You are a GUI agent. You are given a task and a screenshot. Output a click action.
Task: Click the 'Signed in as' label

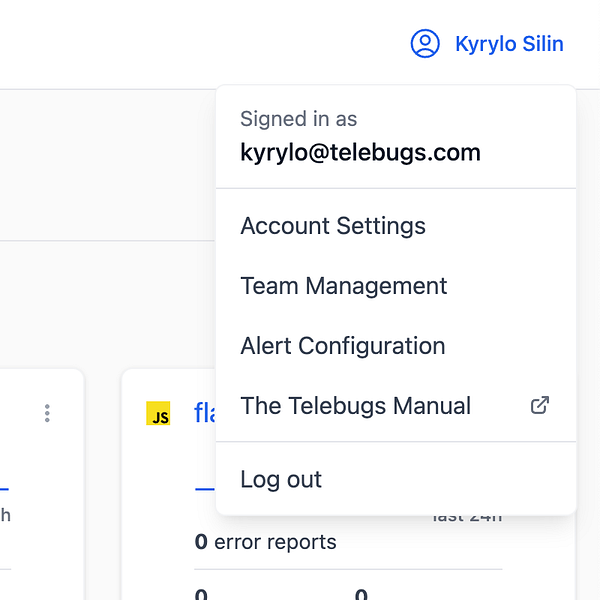tap(298, 119)
